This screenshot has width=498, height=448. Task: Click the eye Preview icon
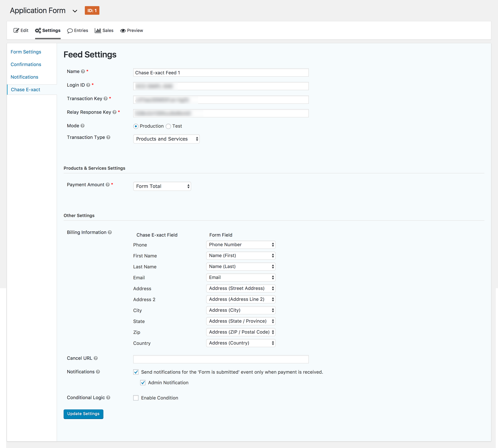(x=123, y=31)
